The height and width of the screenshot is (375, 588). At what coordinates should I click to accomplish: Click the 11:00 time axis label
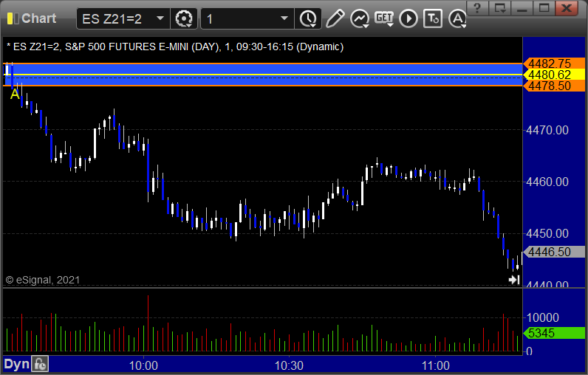click(435, 365)
